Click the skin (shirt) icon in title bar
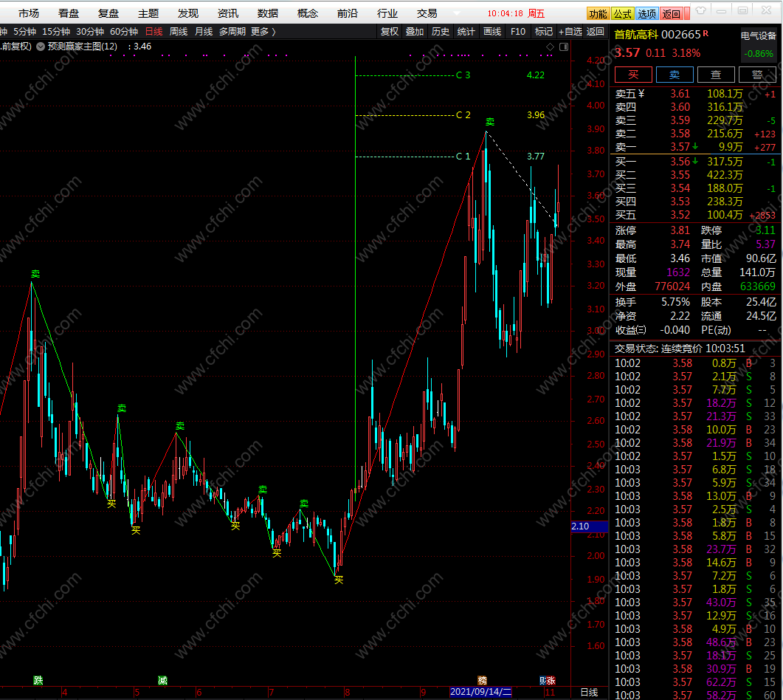The image size is (783, 700). tap(701, 11)
